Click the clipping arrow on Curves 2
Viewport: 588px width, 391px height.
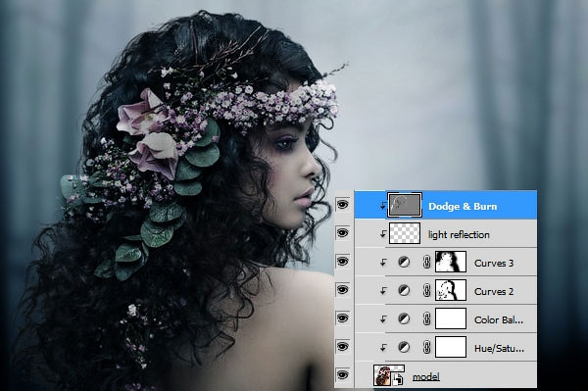tap(383, 290)
